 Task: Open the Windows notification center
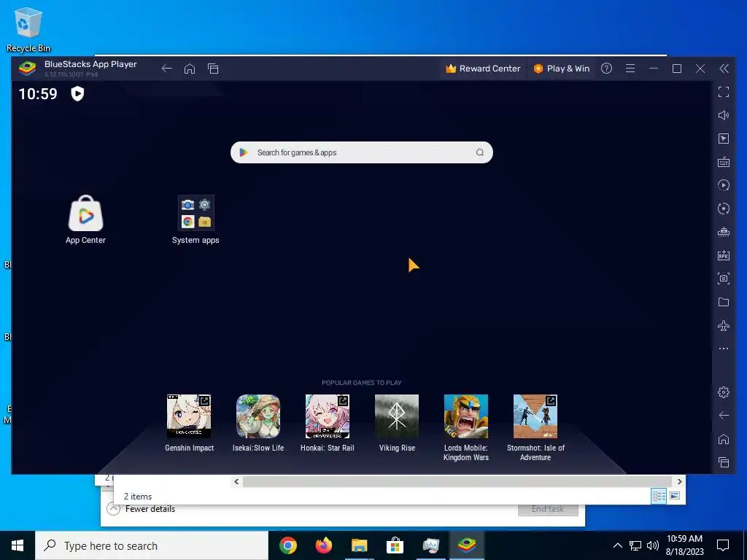tap(723, 545)
